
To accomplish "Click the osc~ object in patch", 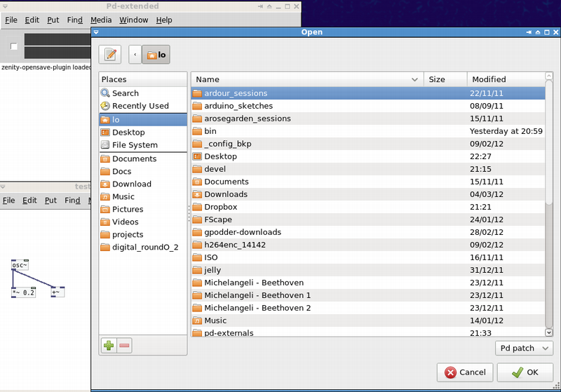I will (x=20, y=265).
